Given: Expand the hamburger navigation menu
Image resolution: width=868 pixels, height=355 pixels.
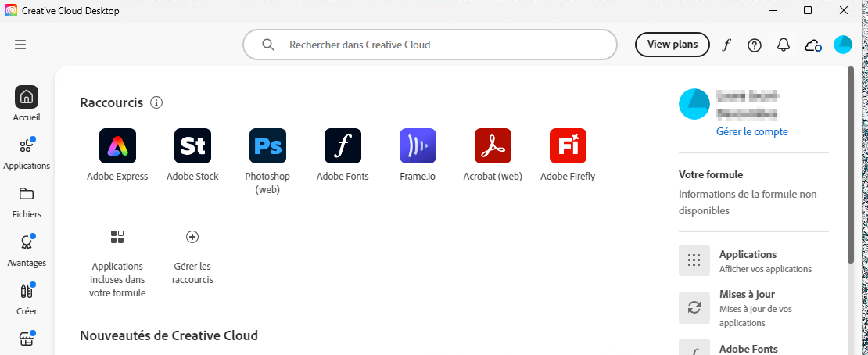Looking at the screenshot, I should point(21,45).
